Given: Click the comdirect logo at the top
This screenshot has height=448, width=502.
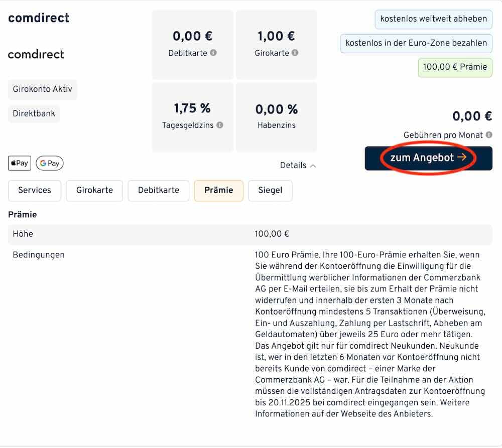Looking at the screenshot, I should pos(38,18).
